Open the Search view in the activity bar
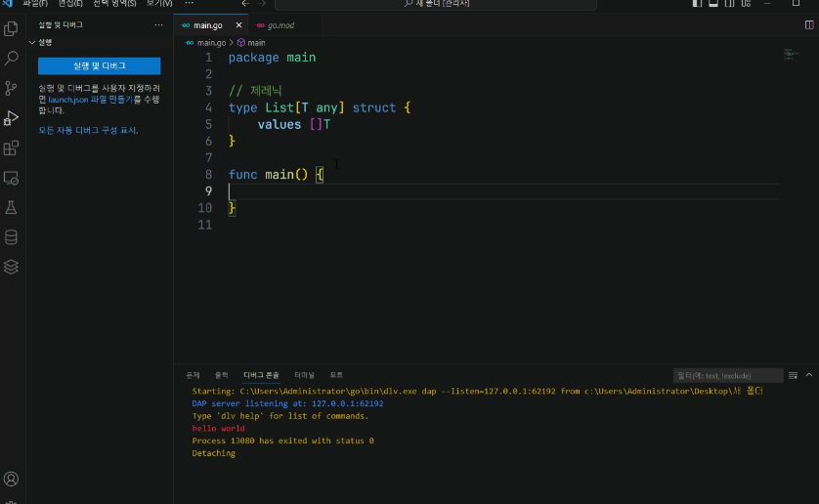The height and width of the screenshot is (504, 819). (11, 58)
